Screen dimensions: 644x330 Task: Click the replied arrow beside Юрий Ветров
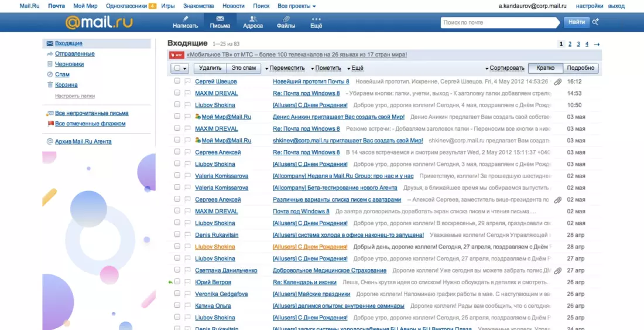click(170, 283)
